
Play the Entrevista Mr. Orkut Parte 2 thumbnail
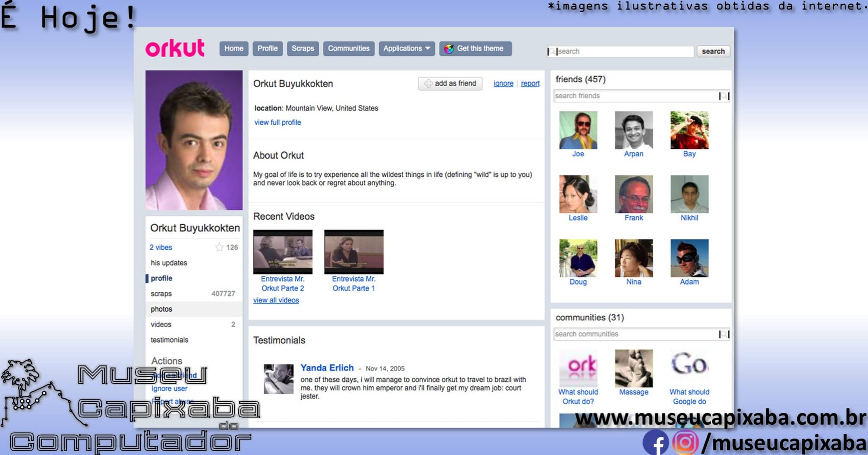tap(283, 252)
